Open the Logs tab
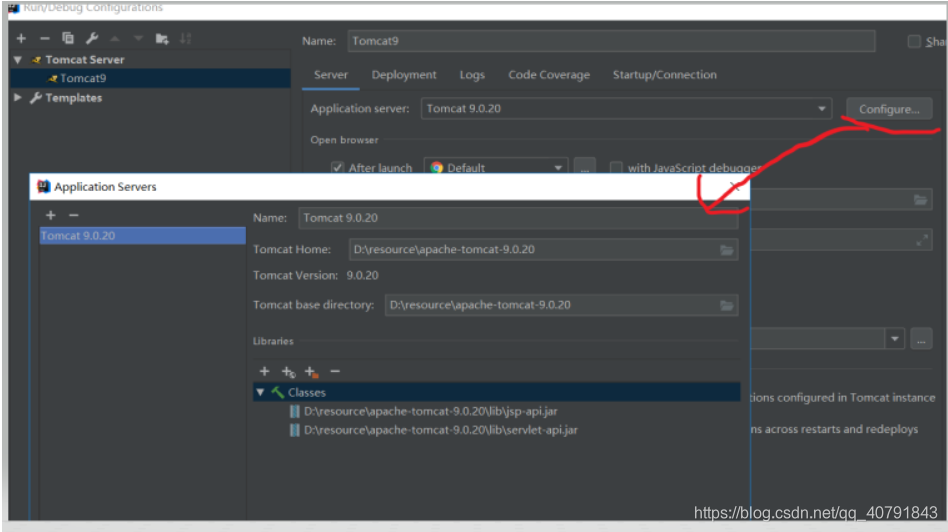This screenshot has height=532, width=948. (x=472, y=75)
